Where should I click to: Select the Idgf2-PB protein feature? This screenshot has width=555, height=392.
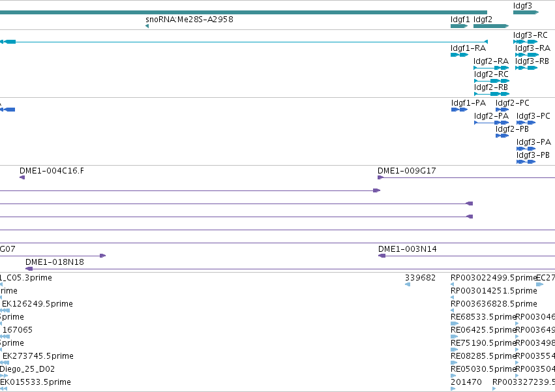tap(502, 136)
